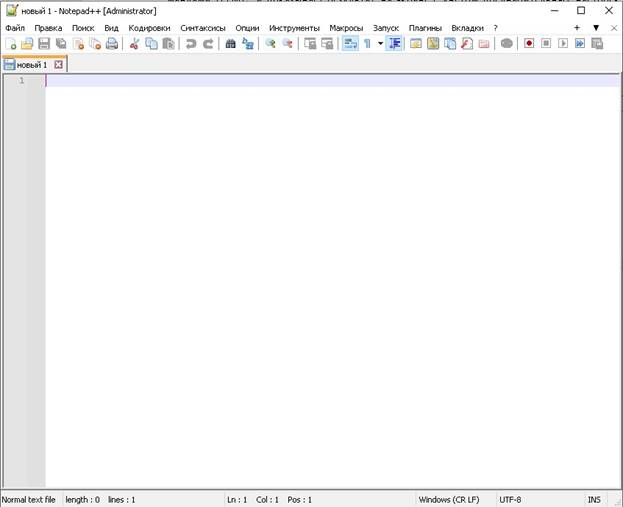Screen dimensions: 623x507
Task: Click the Open file folder icon
Action: pyautogui.click(x=27, y=44)
